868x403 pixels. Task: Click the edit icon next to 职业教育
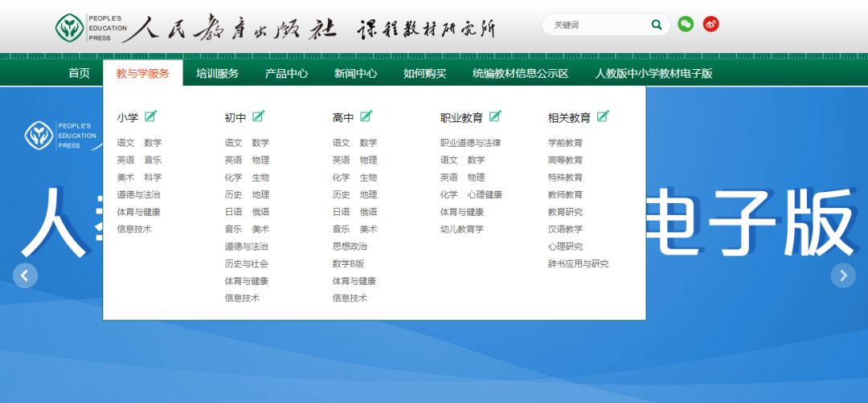pos(495,116)
